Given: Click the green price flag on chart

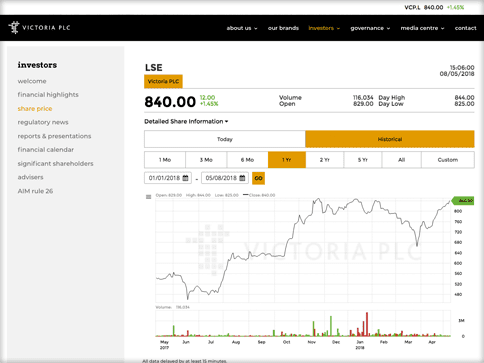Looking at the screenshot, I should [463, 201].
